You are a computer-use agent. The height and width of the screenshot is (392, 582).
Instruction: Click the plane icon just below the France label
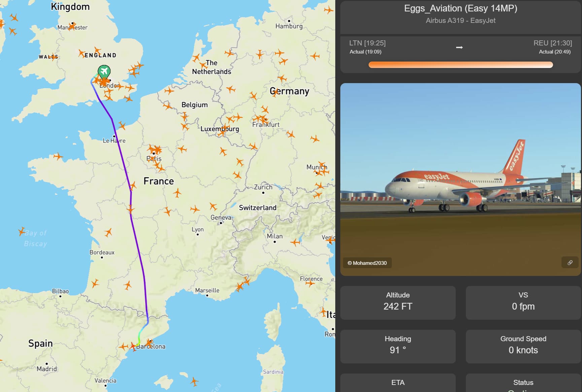click(177, 193)
